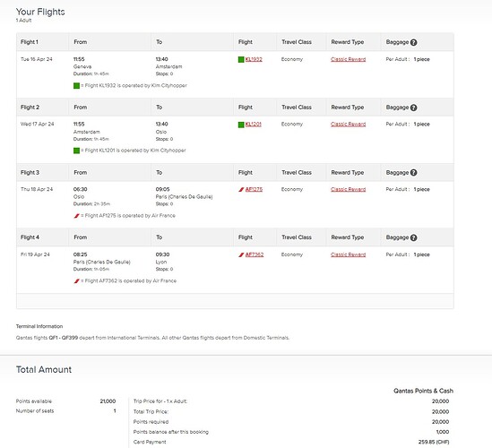Open flight number link AF1275
492x448 pixels.
[254, 189]
